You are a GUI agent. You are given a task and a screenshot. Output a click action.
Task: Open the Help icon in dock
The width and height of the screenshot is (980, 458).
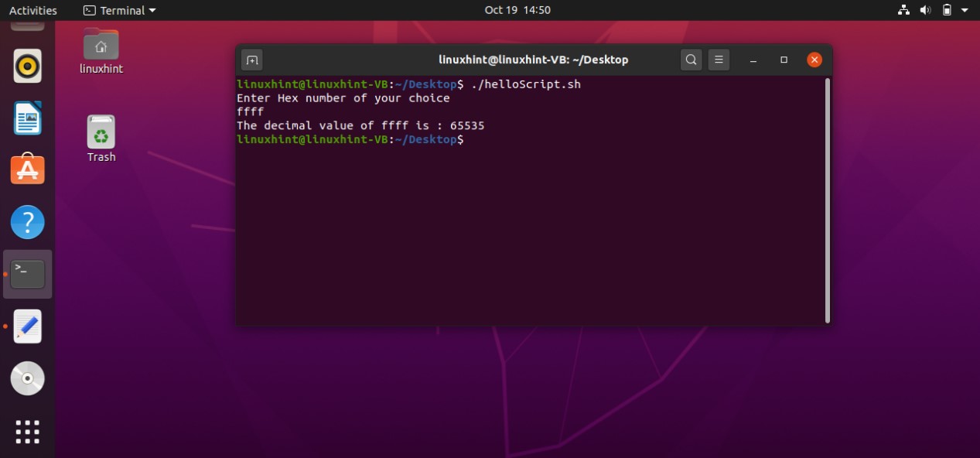pyautogui.click(x=28, y=223)
